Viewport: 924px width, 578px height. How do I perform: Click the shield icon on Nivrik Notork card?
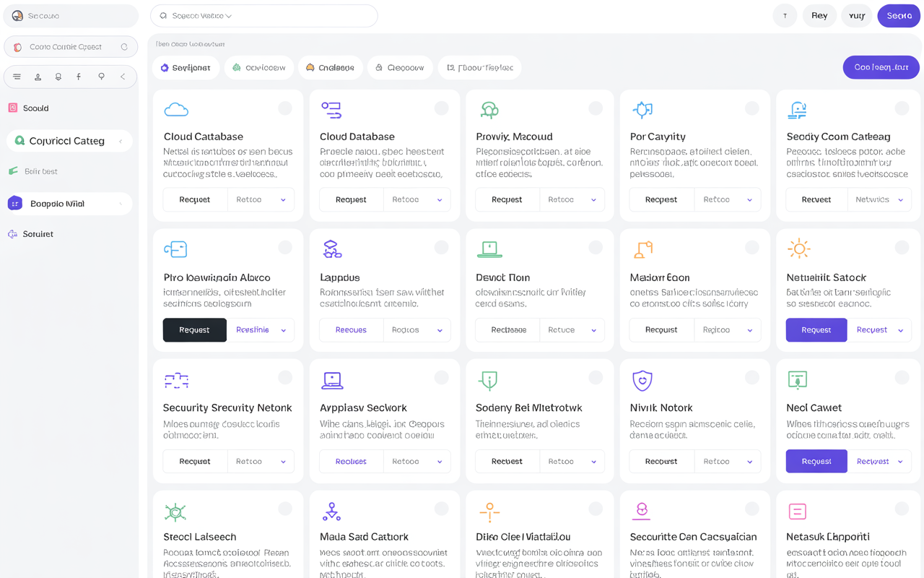point(643,379)
